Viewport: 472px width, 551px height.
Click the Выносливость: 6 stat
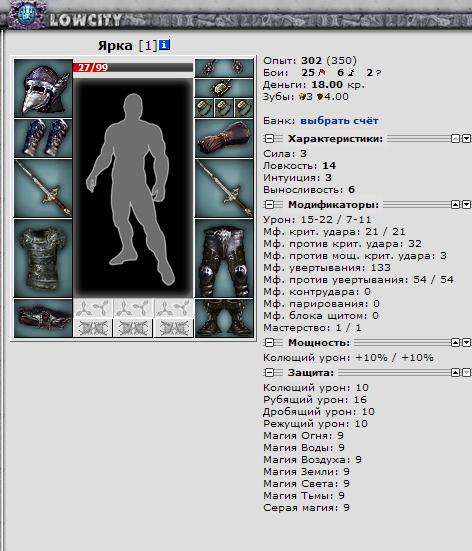309,190
